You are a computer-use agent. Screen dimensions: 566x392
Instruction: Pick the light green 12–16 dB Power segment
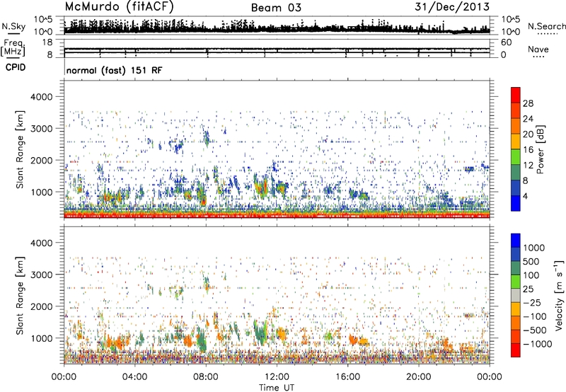click(x=516, y=157)
